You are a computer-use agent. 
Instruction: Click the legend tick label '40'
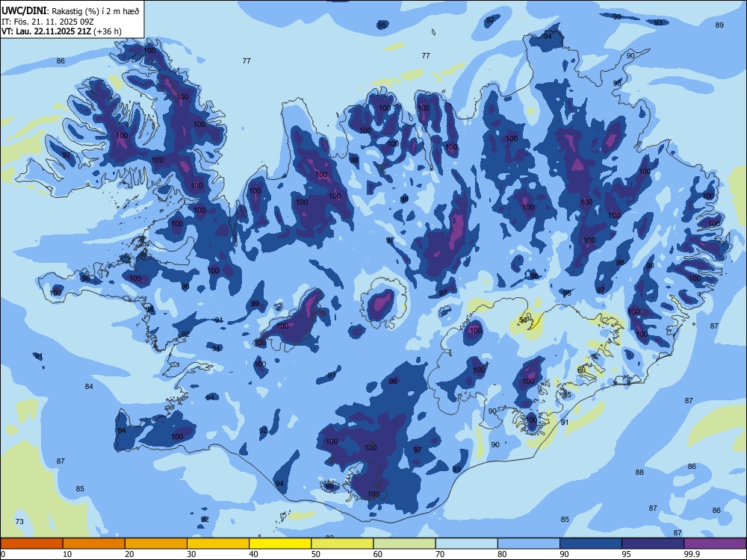[254, 554]
